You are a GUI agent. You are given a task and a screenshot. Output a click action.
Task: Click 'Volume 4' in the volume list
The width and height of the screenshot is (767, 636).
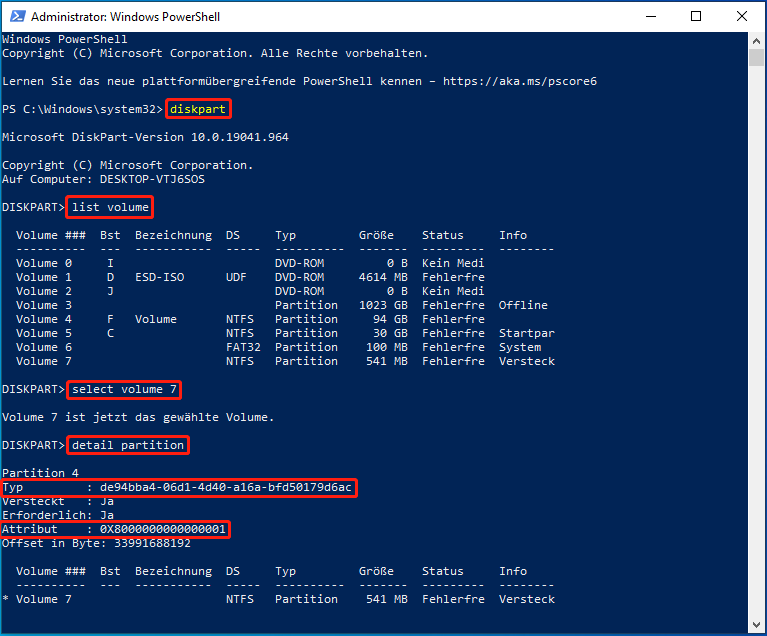44,319
